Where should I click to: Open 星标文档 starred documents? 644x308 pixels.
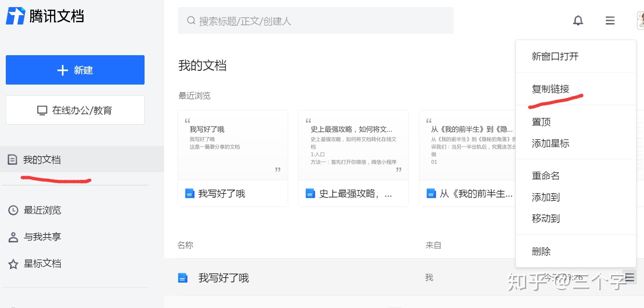click(x=42, y=263)
